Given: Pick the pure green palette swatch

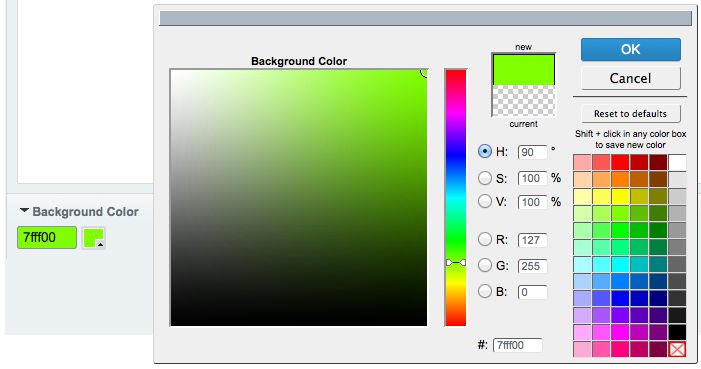Looking at the screenshot, I should click(x=620, y=230).
